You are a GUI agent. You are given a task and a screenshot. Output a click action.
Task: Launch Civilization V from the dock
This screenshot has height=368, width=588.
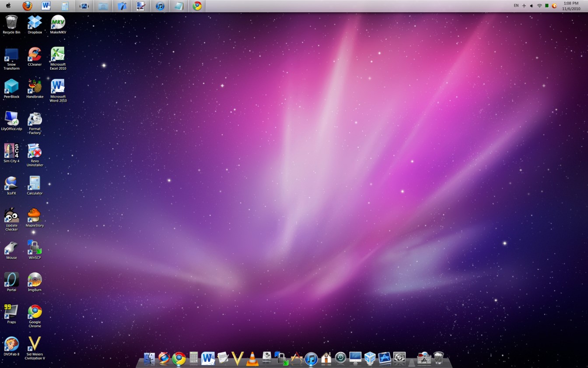pos(238,358)
